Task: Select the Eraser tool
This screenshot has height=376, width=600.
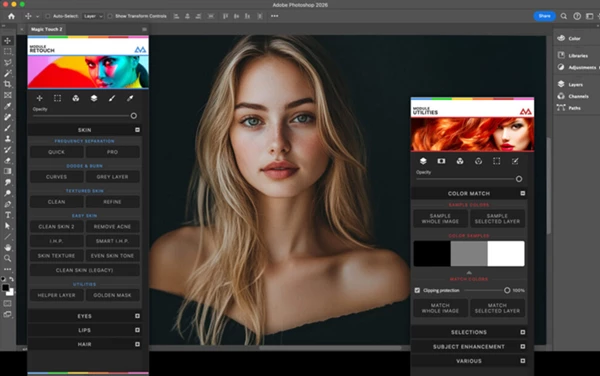Action: point(7,161)
